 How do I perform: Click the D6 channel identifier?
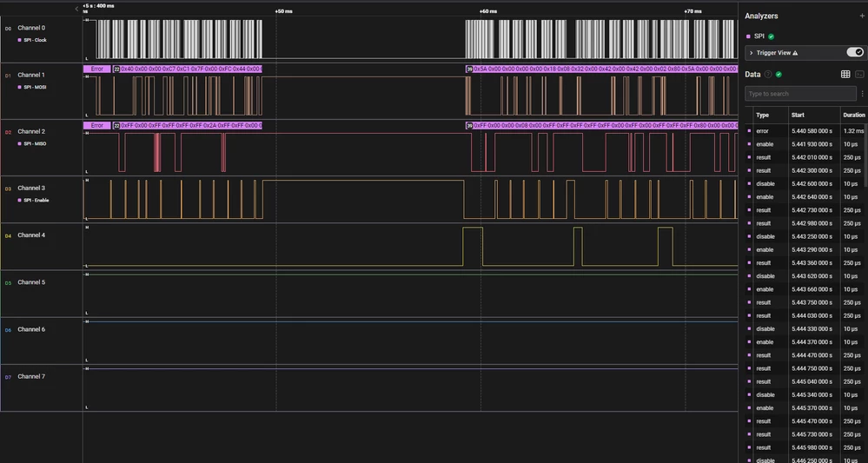[8, 330]
